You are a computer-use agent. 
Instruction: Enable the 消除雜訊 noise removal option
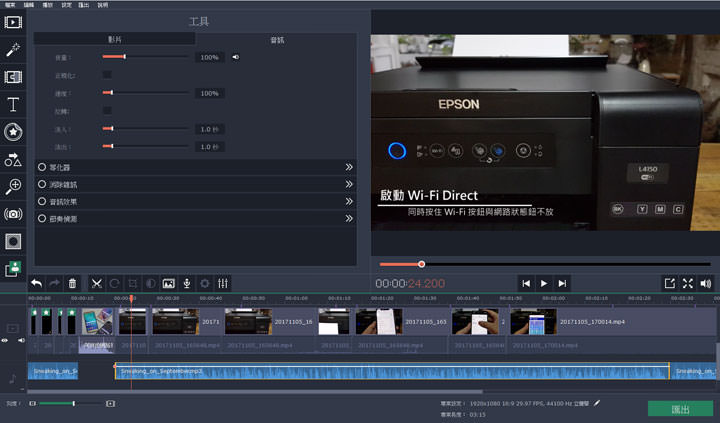click(42, 184)
